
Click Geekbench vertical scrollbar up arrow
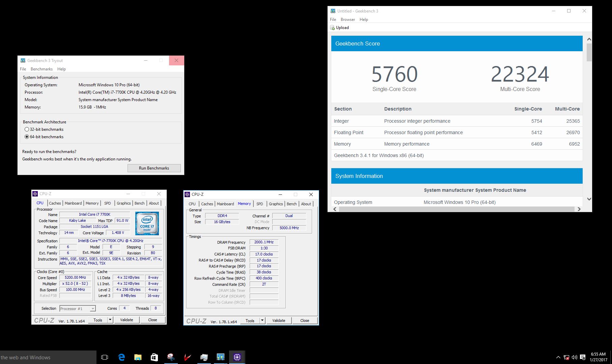coord(589,39)
